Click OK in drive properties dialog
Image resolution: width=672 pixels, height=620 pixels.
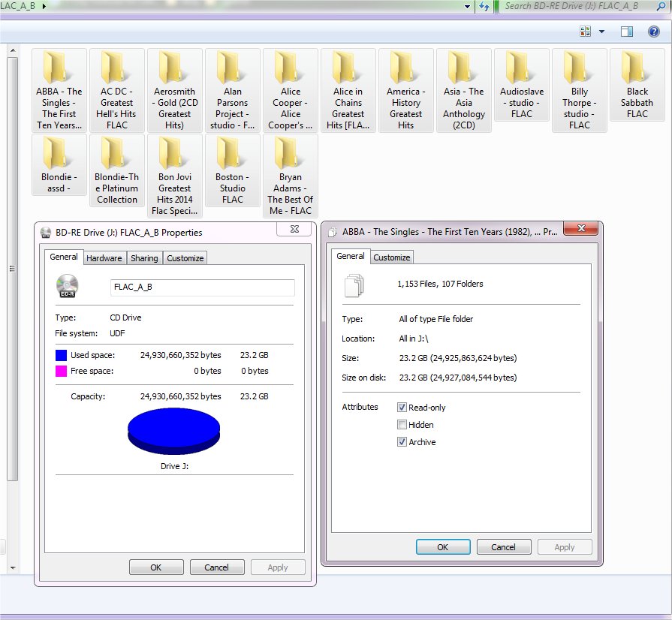click(x=156, y=567)
